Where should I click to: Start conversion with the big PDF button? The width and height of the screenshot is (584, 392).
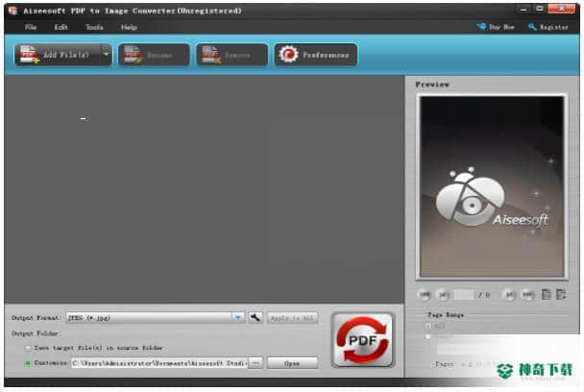point(363,340)
